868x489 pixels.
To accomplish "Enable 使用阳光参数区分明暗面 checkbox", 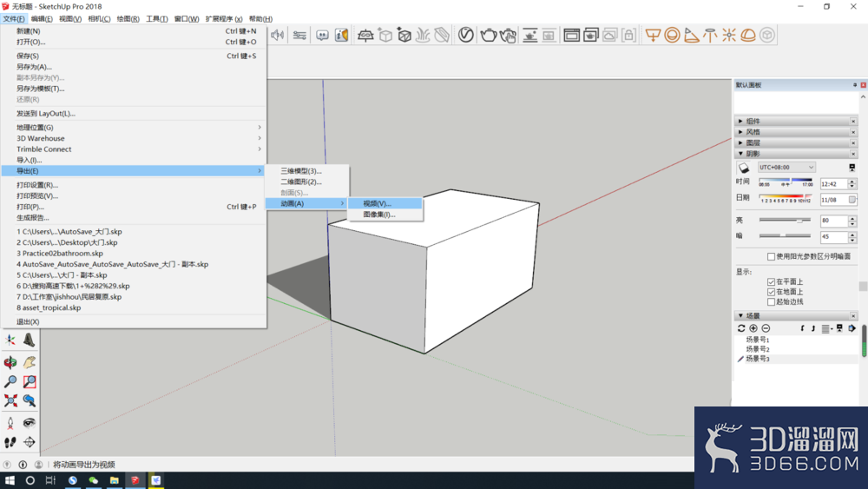I will tap(771, 256).
